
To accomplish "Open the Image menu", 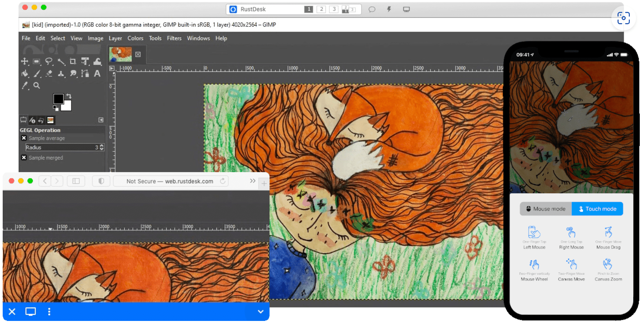I will [95, 38].
